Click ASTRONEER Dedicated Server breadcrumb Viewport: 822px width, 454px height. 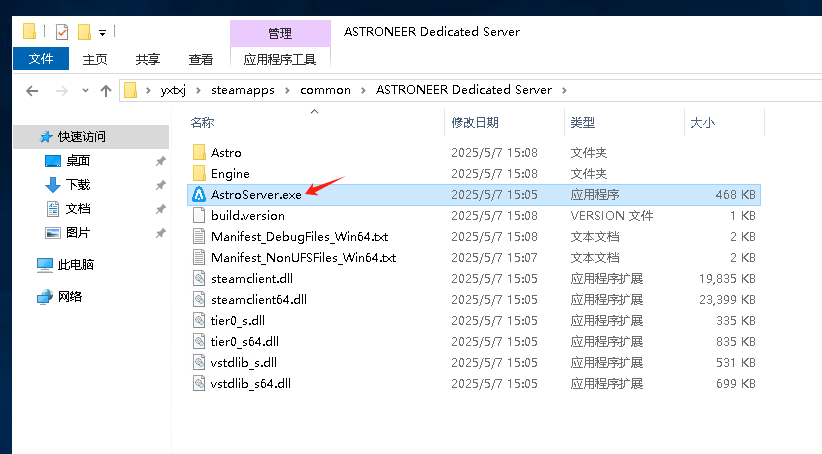click(463, 90)
